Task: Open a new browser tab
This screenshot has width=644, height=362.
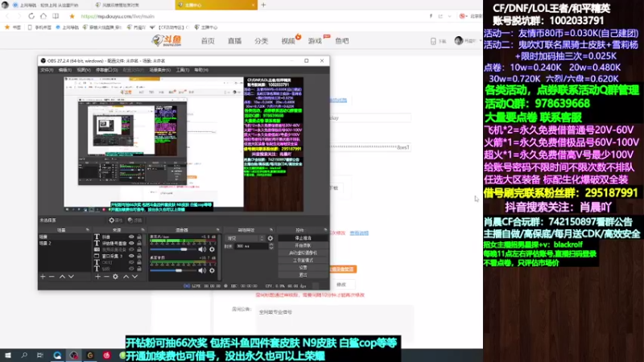Action: click(264, 5)
